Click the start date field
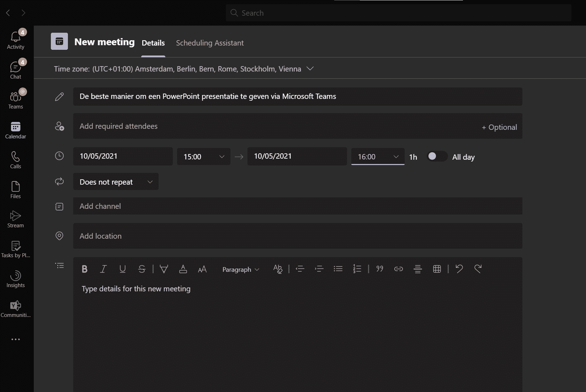Viewport: 586px width, 392px height. pyautogui.click(x=123, y=156)
